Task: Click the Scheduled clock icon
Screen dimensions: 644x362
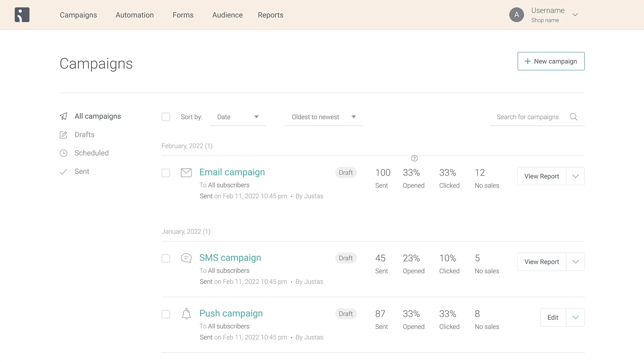Action: [63, 153]
